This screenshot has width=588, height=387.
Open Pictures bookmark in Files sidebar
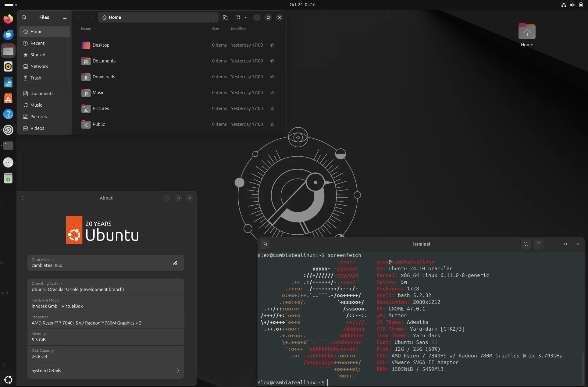click(x=45, y=117)
